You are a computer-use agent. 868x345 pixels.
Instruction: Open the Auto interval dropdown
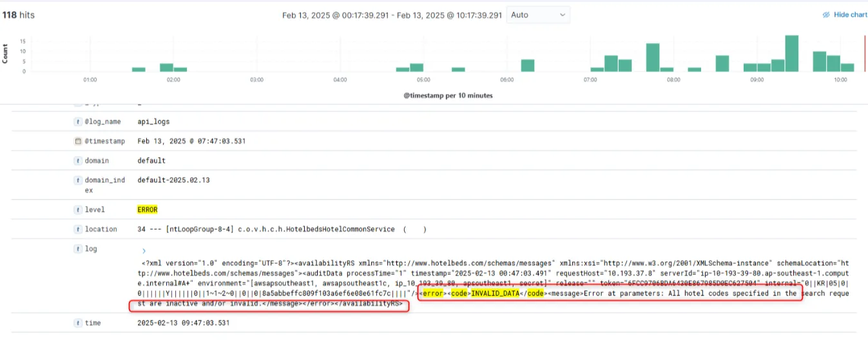pos(538,15)
